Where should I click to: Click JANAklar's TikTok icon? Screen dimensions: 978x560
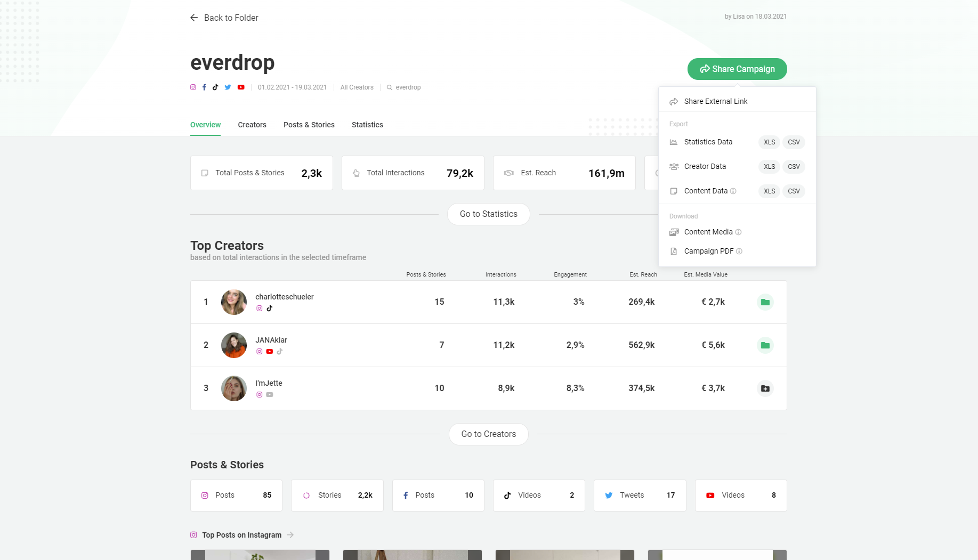click(280, 352)
